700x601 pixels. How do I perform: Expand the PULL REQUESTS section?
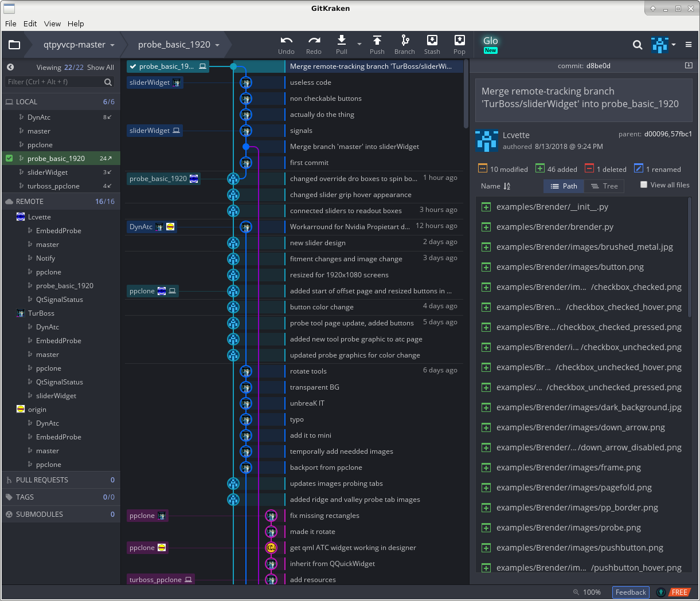[x=61, y=480]
